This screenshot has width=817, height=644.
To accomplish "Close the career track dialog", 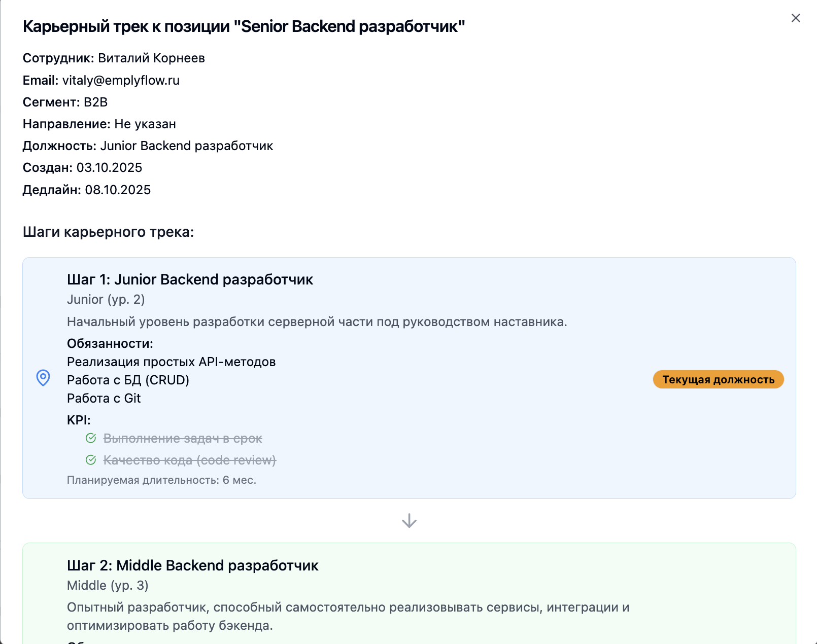I will point(795,18).
